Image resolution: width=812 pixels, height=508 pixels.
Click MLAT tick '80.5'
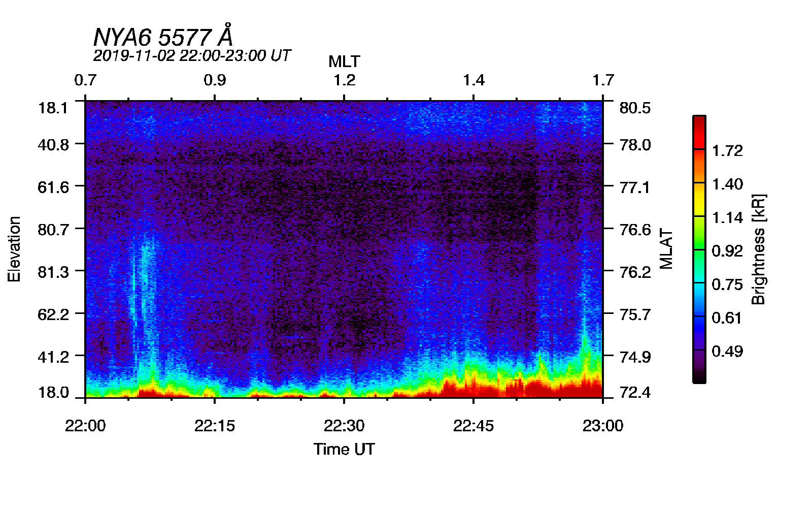coord(635,108)
